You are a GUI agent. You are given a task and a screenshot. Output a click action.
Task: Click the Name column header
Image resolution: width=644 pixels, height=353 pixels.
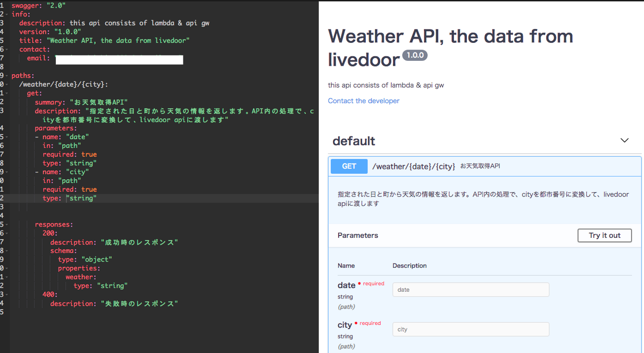[346, 265]
